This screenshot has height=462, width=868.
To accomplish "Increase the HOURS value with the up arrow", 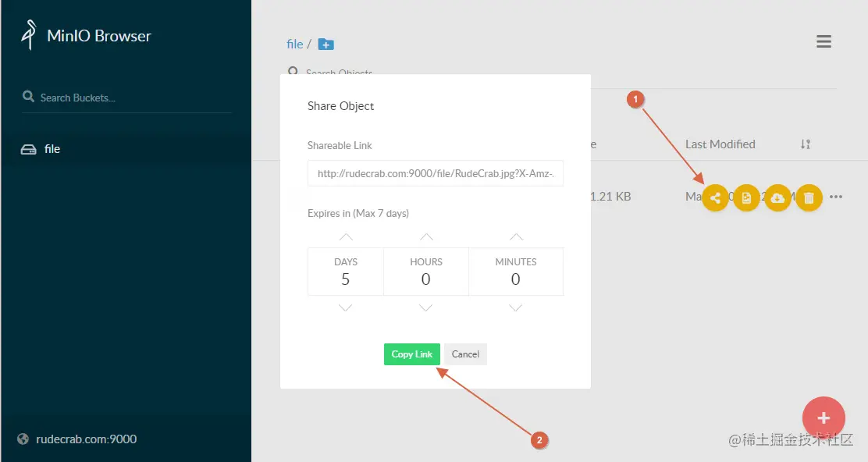I will point(426,236).
